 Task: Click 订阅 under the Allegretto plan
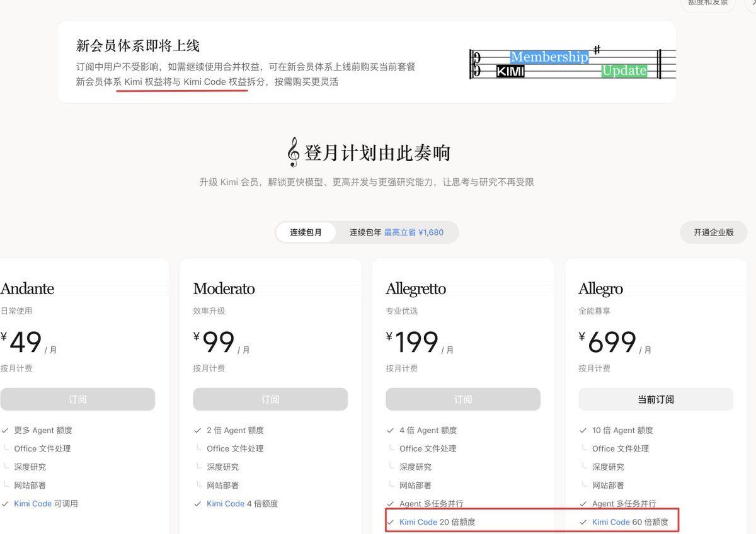pyautogui.click(x=463, y=399)
